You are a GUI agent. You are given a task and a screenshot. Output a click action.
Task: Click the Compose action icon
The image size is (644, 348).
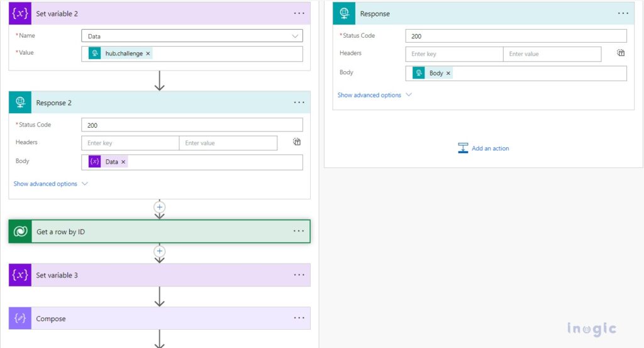click(20, 318)
